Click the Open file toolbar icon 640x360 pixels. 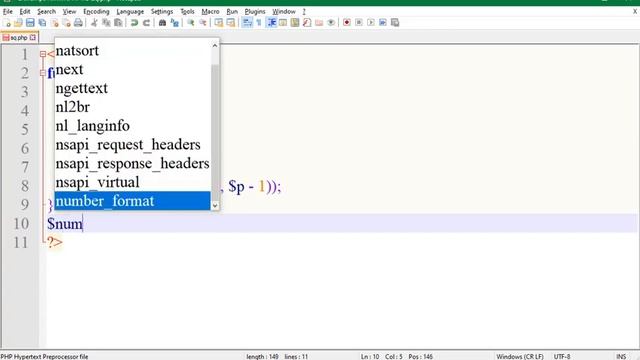coord(18,23)
